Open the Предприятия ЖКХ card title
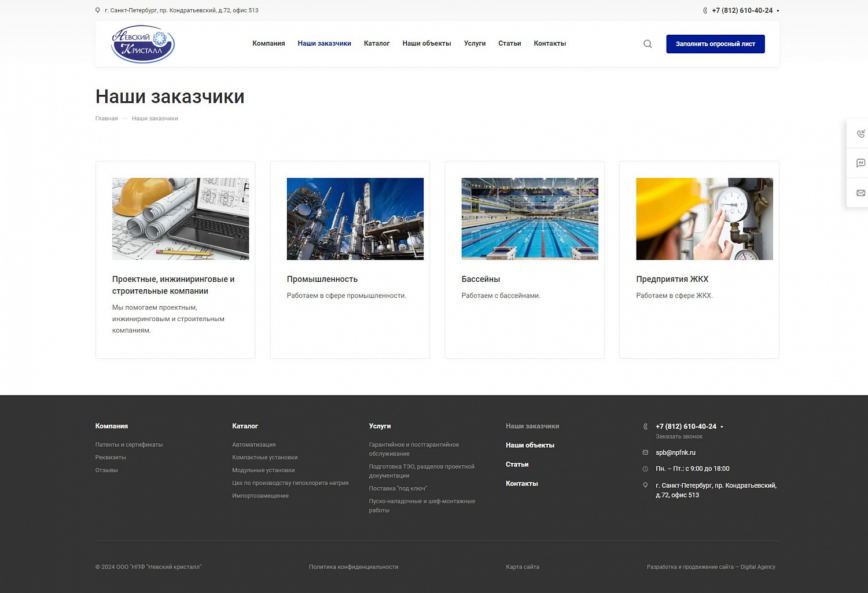This screenshot has width=868, height=593. pyautogui.click(x=672, y=279)
